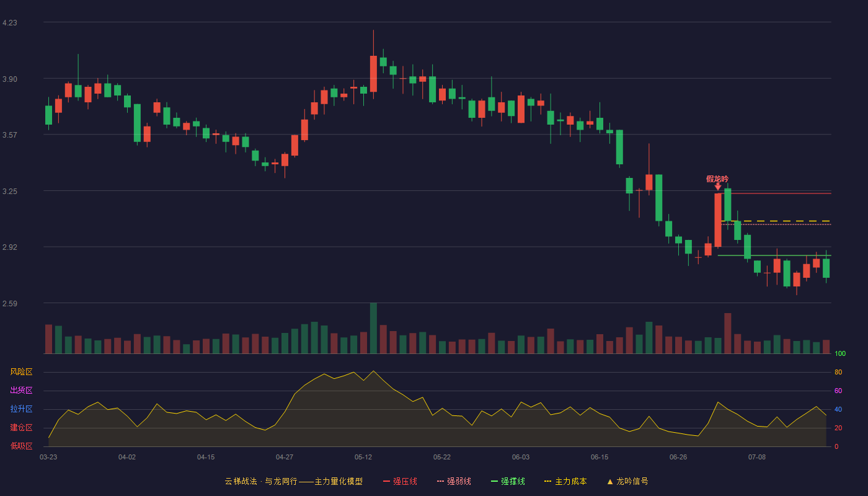Viewport: 868px width, 496px height.
Task: Click the 3.90 price axis label
Action: tap(10, 79)
